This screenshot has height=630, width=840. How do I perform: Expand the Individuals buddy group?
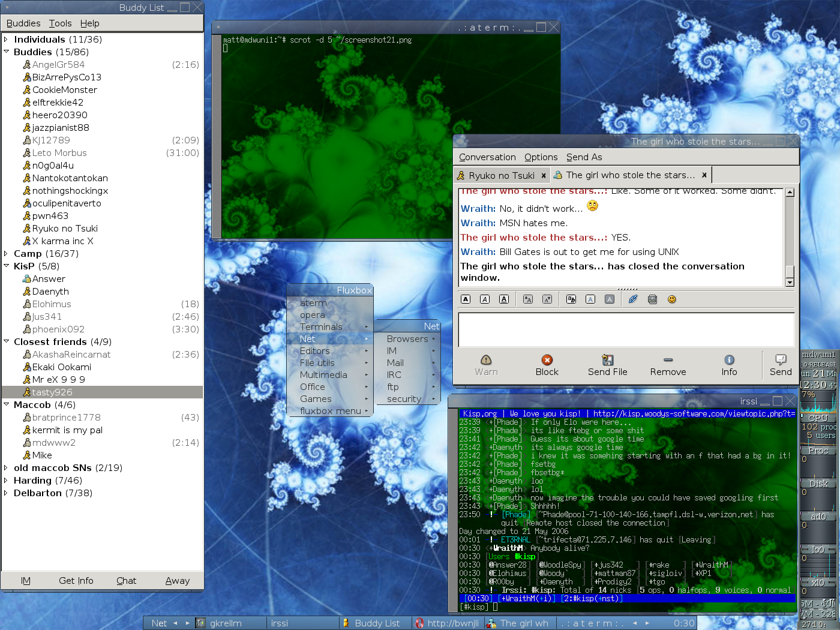pyautogui.click(x=6, y=40)
